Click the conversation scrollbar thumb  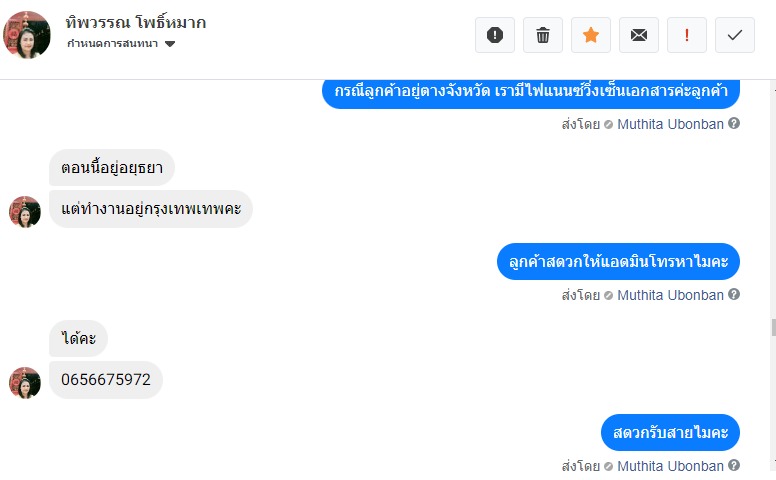pyautogui.click(x=772, y=327)
